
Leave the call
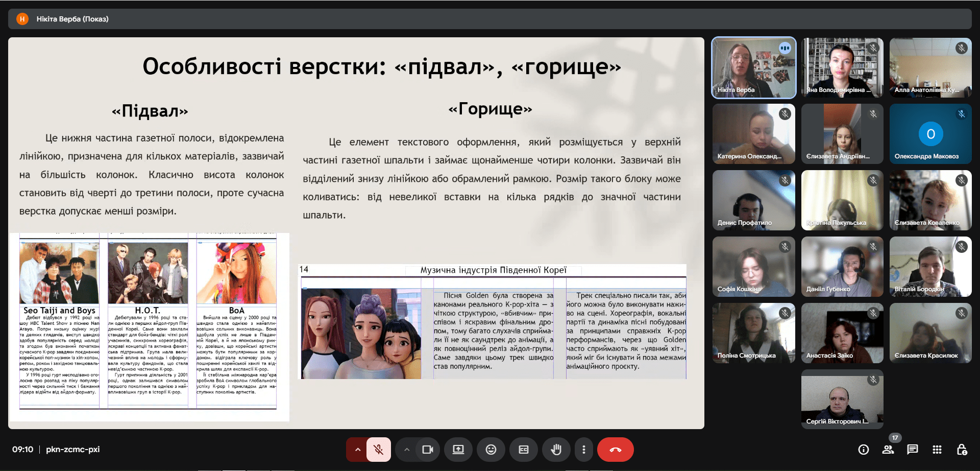pyautogui.click(x=615, y=450)
